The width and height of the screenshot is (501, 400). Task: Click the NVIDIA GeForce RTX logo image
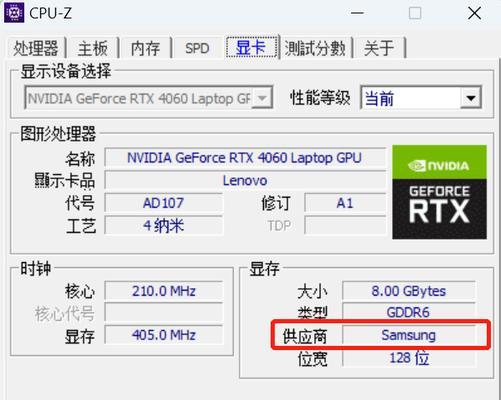(x=439, y=192)
